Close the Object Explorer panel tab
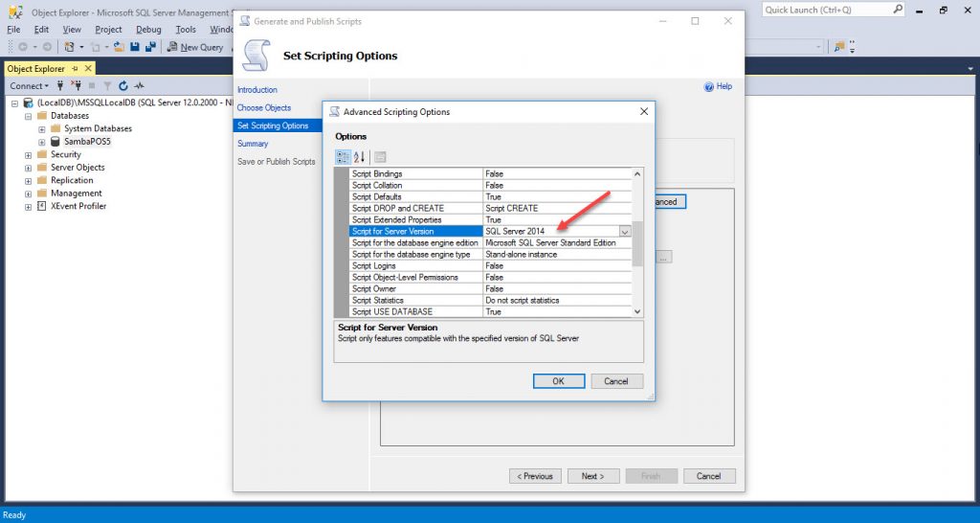The height and width of the screenshot is (523, 980). point(88,69)
